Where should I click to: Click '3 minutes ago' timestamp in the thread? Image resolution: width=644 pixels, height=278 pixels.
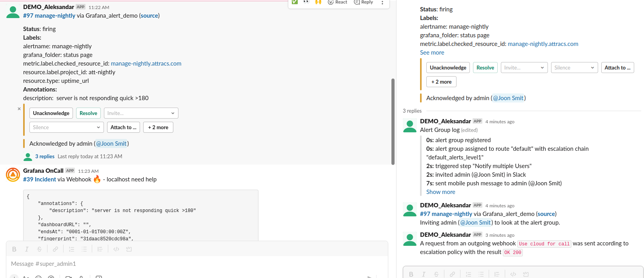click(x=500, y=235)
